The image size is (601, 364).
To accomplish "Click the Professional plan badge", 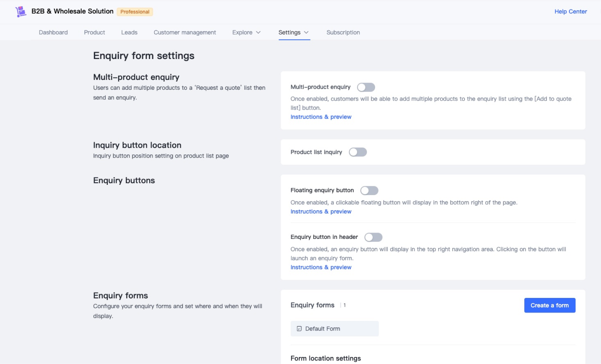I will click(x=135, y=12).
